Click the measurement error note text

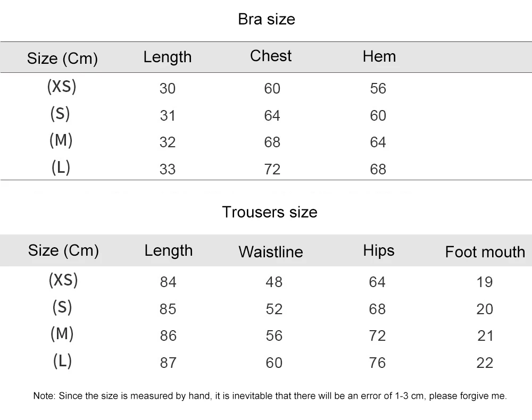pyautogui.click(x=270, y=396)
